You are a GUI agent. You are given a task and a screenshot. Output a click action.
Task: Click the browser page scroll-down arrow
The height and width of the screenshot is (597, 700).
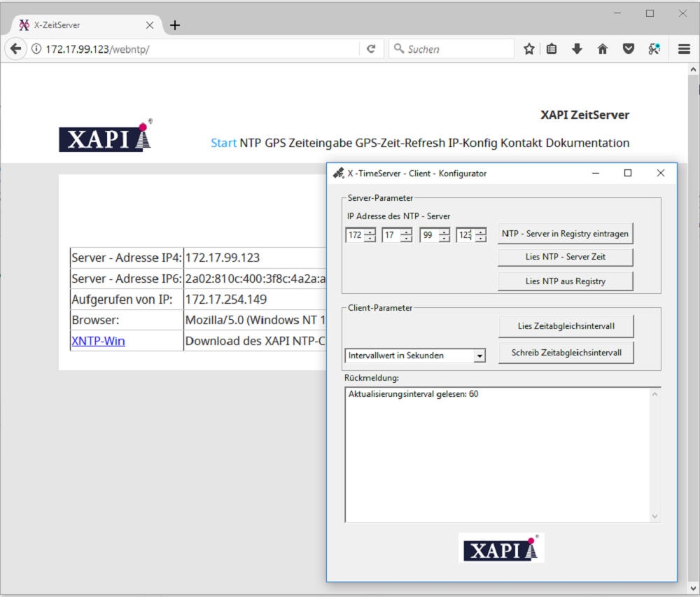693,588
